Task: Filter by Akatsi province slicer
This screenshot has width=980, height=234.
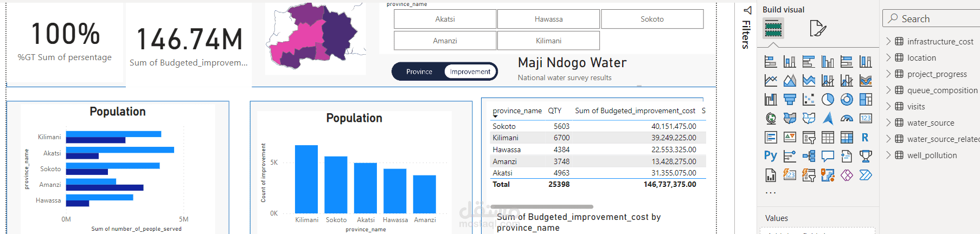Action: tap(445, 19)
